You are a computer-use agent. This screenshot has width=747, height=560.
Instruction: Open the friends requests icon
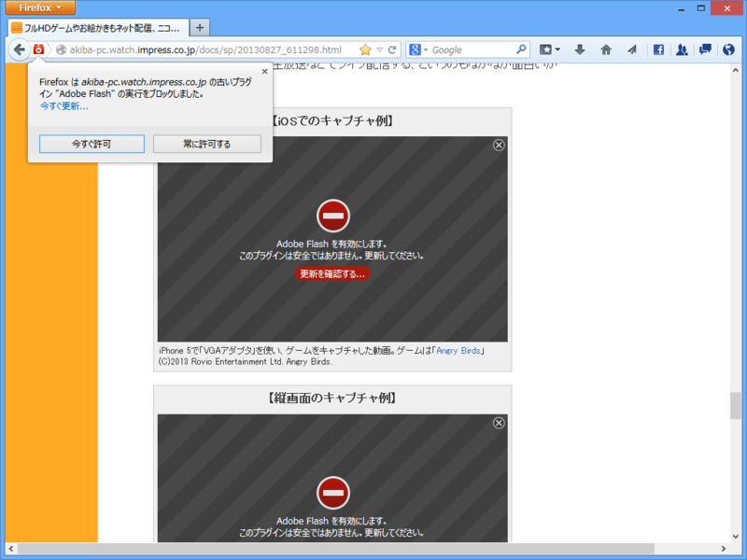click(x=682, y=49)
